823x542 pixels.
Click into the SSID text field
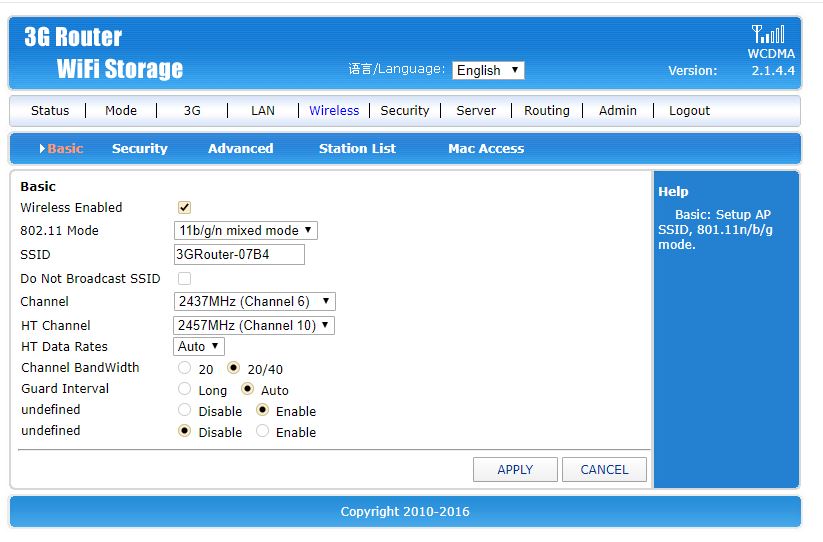pyautogui.click(x=239, y=254)
